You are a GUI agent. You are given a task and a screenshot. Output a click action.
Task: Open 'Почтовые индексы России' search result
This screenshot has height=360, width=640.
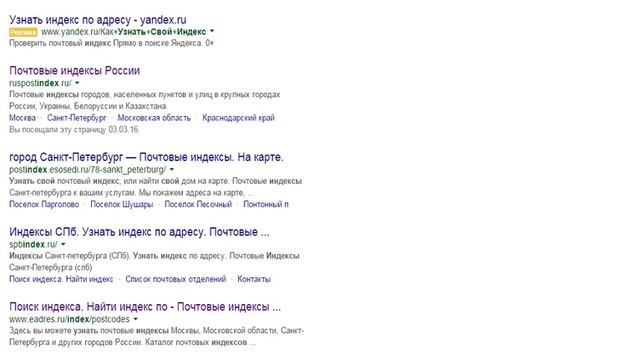click(74, 70)
